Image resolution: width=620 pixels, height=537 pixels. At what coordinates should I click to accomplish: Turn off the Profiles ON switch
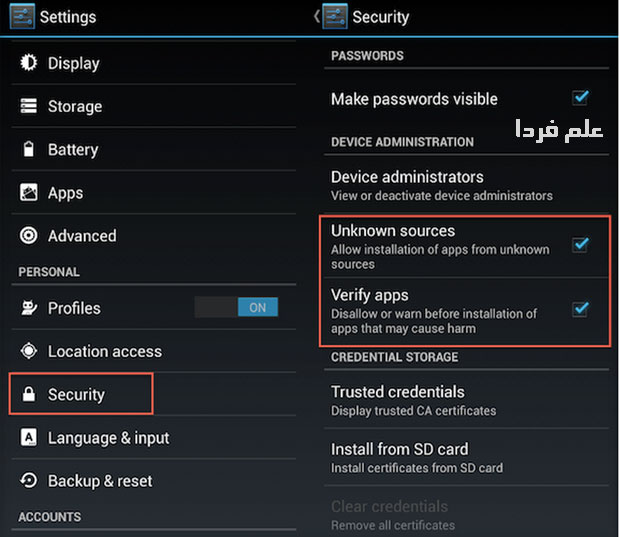pyautogui.click(x=236, y=308)
